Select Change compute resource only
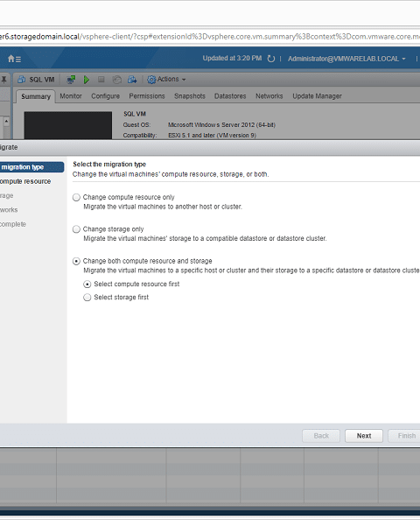The width and height of the screenshot is (420, 520). 76,197
